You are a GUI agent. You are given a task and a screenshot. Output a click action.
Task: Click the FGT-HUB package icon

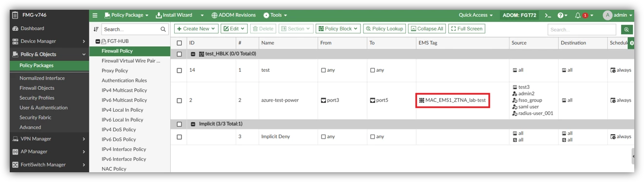(x=103, y=41)
